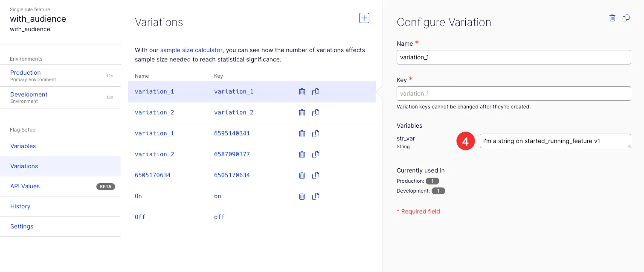The height and width of the screenshot is (272, 644).
Task: Delete variation with key 6595140341
Action: [x=302, y=134]
